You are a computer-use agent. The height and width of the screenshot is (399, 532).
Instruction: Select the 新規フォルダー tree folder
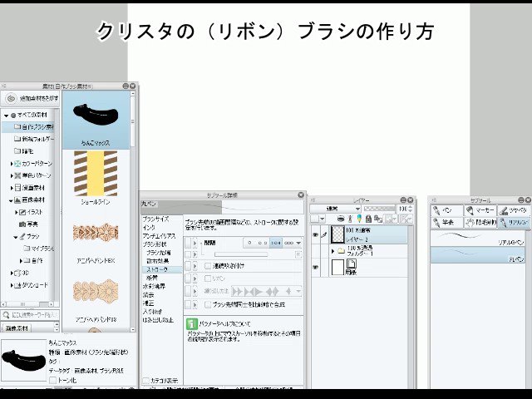pos(33,139)
